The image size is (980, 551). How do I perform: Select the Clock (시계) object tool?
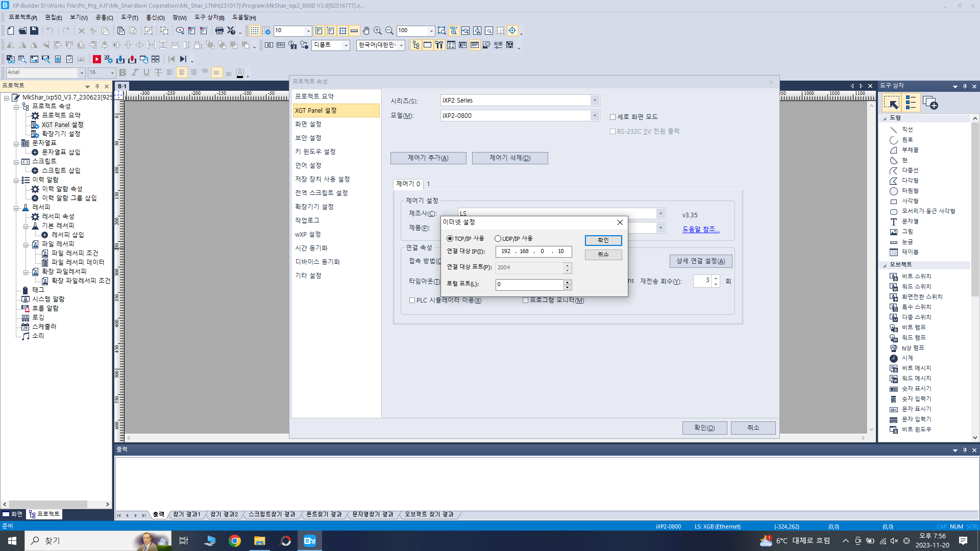[x=907, y=358]
